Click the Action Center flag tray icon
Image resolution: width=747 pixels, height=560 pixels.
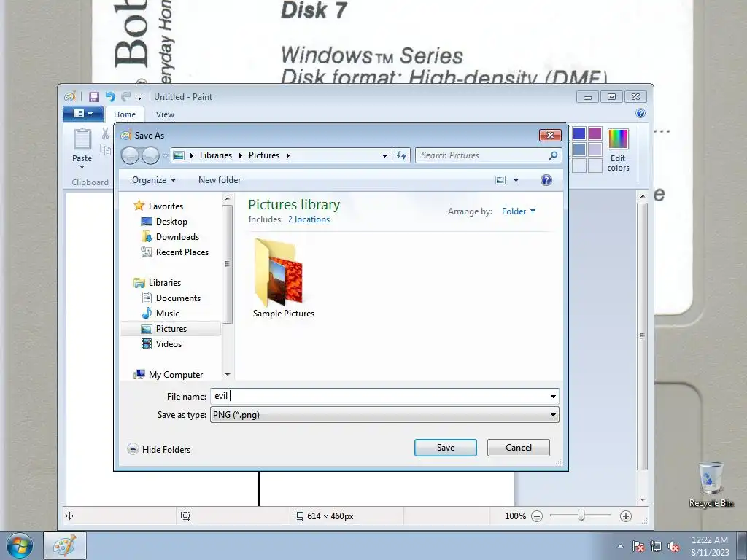tap(638, 547)
